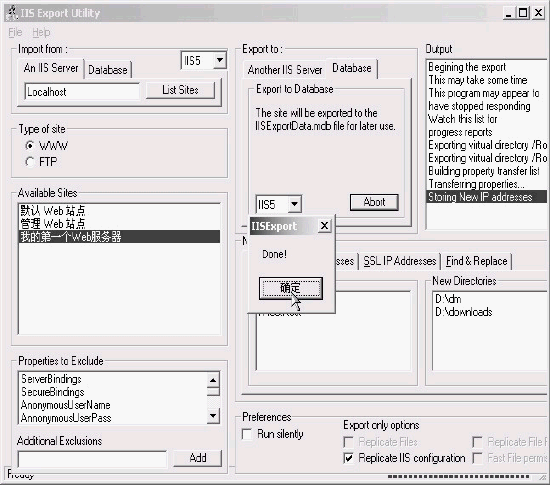Open the Find & Replace tab
Viewport: 550px width, 485px height.
[x=476, y=261]
